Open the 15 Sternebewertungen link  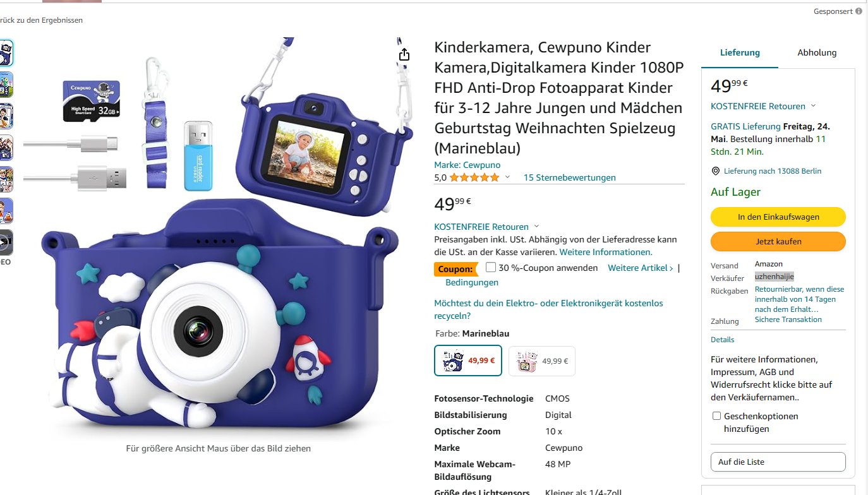click(x=569, y=177)
